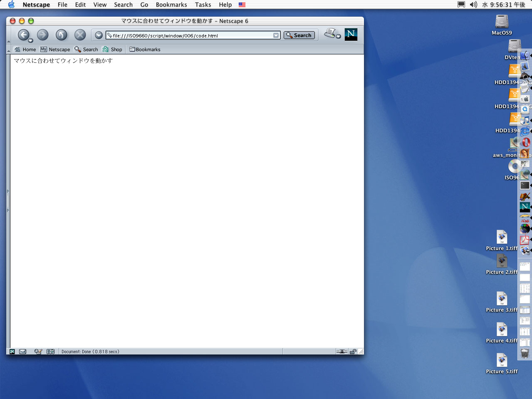Reload the page with the Reload button
Screen dimensions: 532x399
(x=62, y=35)
